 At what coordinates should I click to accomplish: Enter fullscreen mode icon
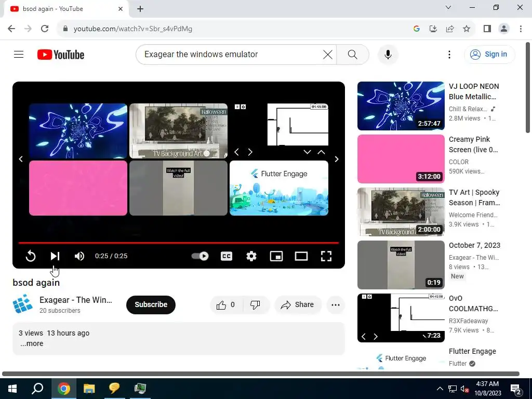(x=326, y=256)
